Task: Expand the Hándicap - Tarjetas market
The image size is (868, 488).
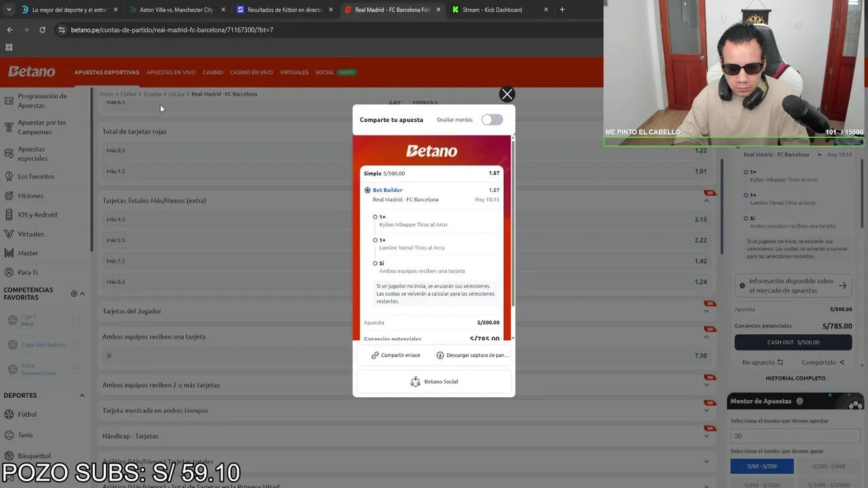Action: [x=707, y=436]
